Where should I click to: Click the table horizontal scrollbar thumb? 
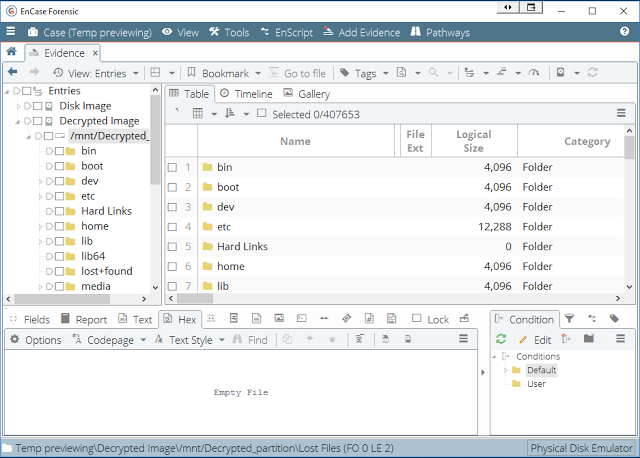point(195,298)
